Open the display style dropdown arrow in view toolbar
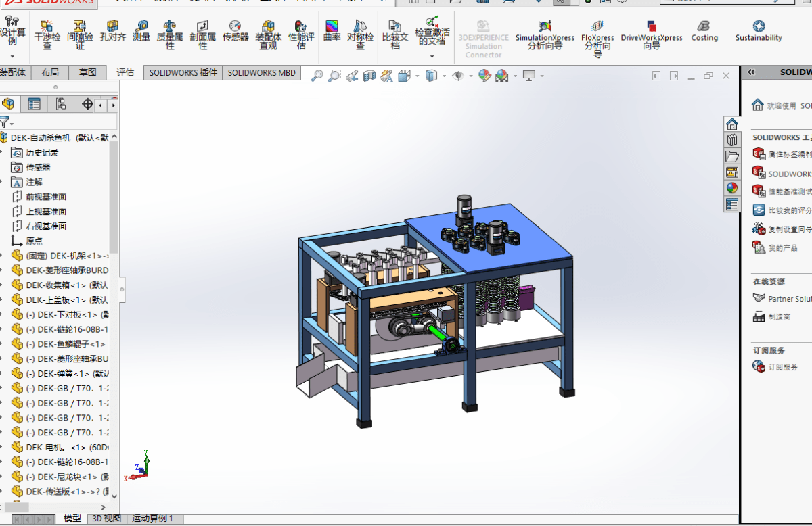 coord(444,76)
